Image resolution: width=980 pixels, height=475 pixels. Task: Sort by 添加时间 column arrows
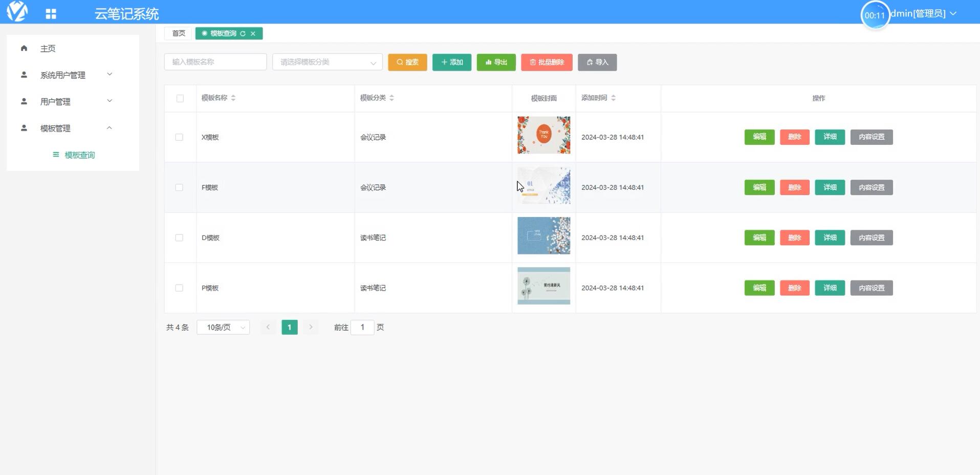tap(613, 98)
